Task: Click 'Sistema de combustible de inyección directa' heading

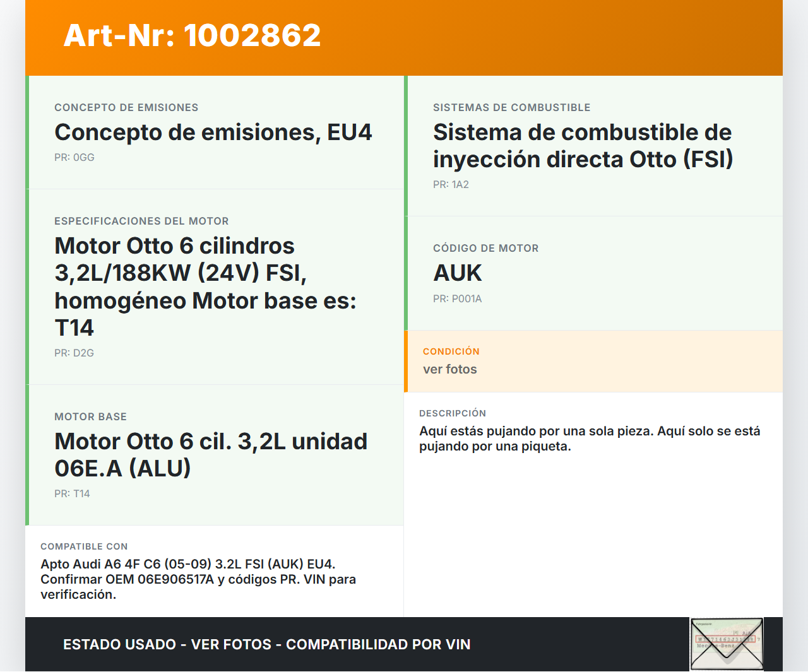Action: (x=582, y=146)
